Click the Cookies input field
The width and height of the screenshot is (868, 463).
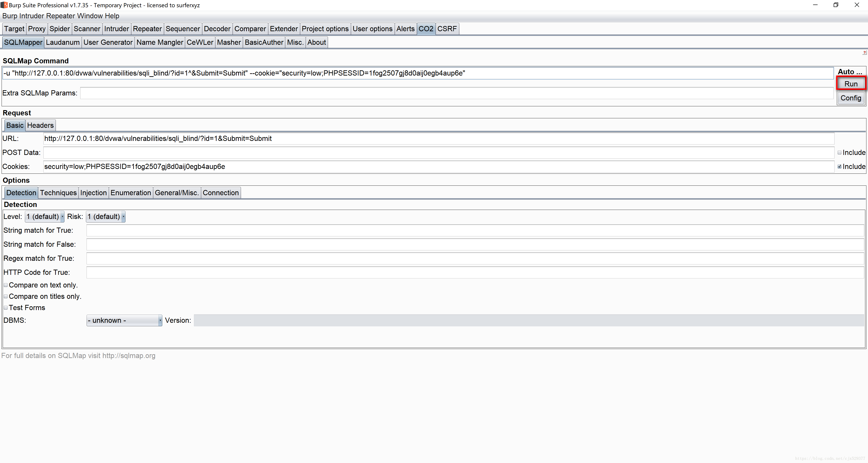(439, 167)
